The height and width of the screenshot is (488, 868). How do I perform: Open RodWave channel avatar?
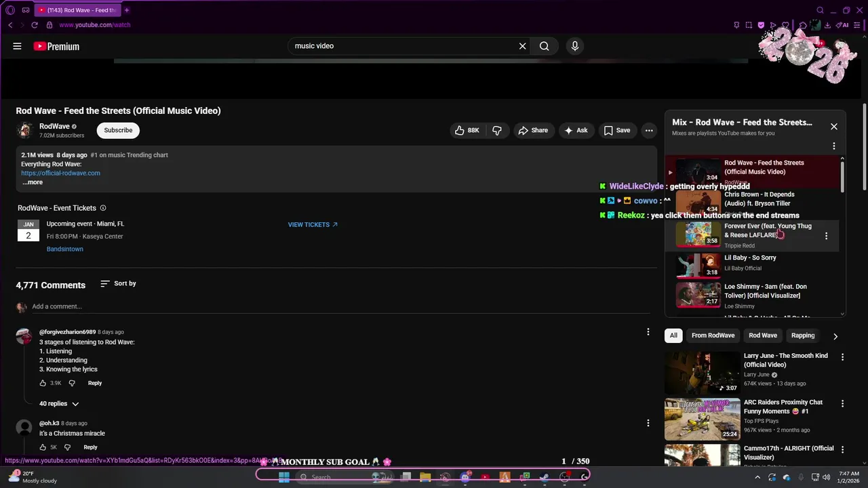click(25, 130)
